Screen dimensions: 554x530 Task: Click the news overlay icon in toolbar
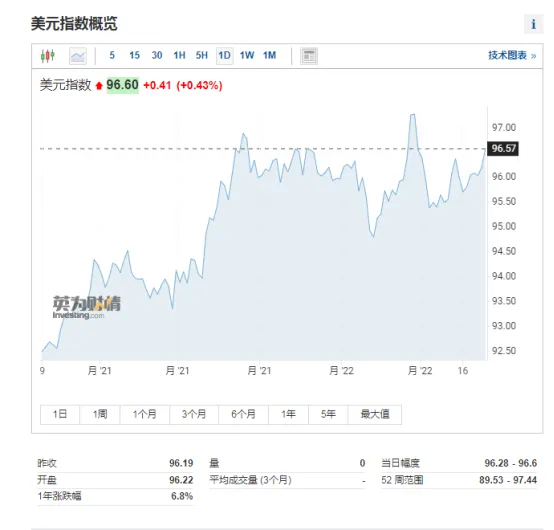(309, 56)
